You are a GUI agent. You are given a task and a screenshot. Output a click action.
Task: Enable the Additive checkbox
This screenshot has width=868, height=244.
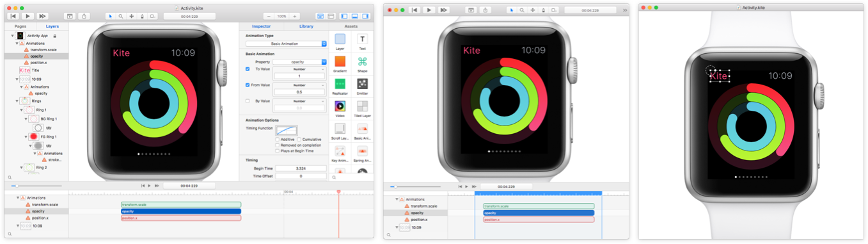click(x=278, y=139)
